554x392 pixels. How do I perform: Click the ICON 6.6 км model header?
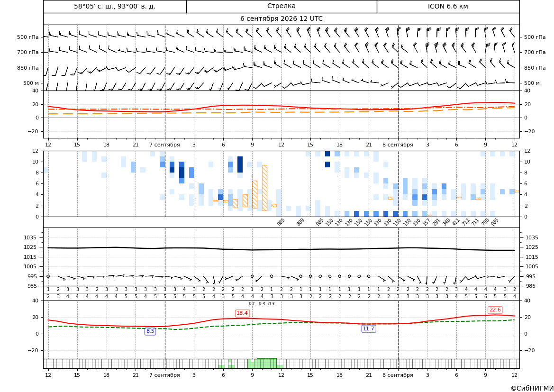(448, 6)
